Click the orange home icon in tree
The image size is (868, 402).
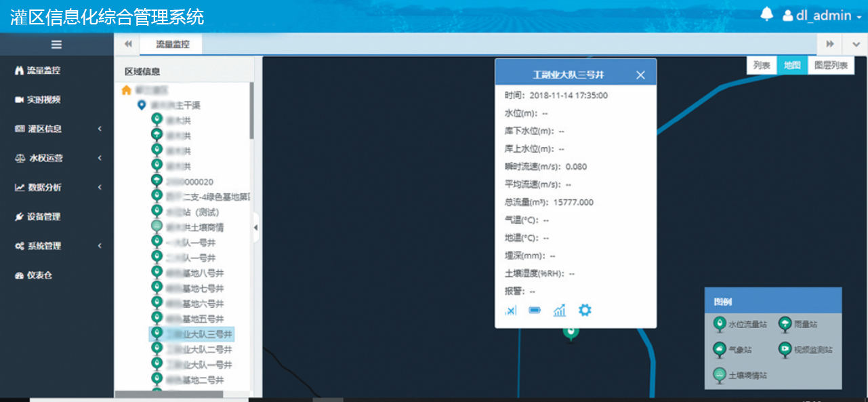click(x=126, y=90)
